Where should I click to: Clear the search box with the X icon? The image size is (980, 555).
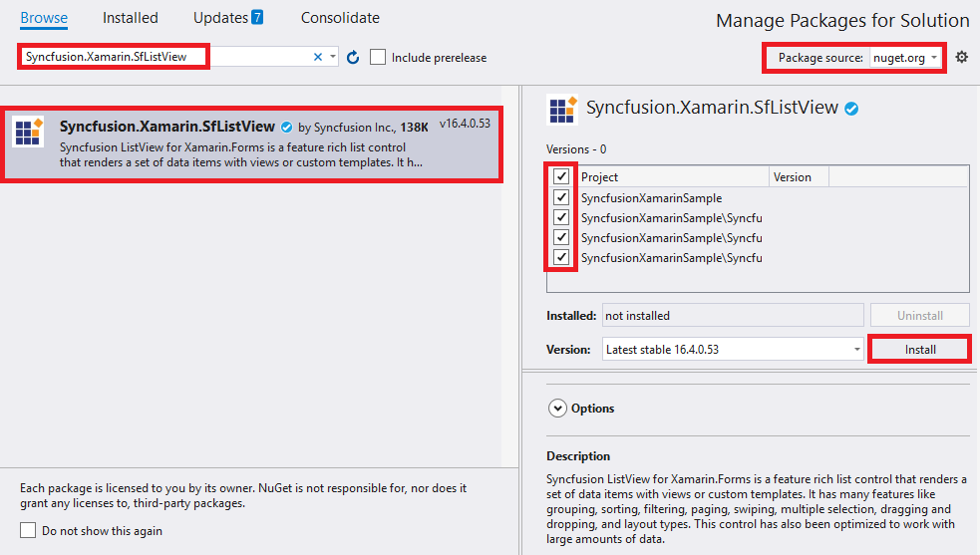coord(317,57)
